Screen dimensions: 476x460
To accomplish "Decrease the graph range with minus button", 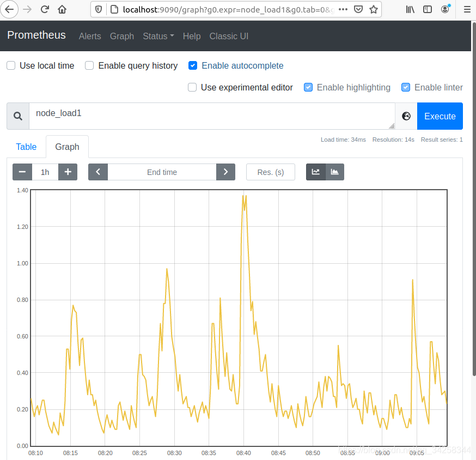I will 22,172.
